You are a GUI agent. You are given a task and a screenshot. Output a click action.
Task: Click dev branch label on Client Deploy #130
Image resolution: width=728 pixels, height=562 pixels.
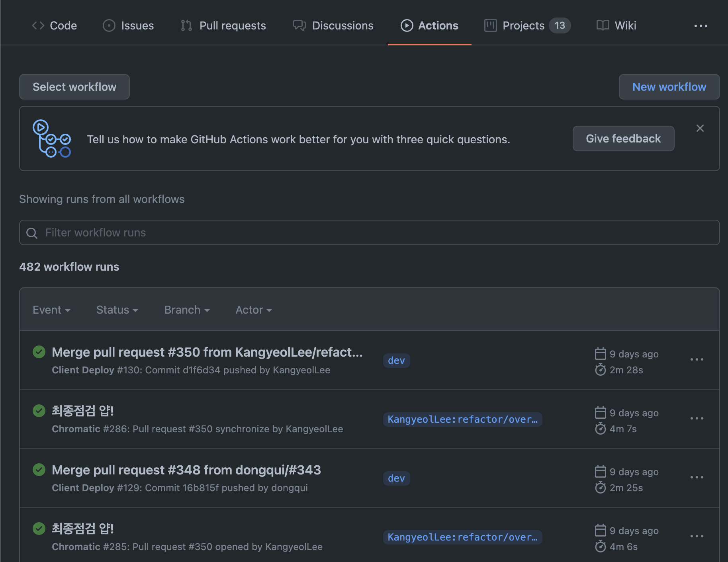(x=397, y=361)
